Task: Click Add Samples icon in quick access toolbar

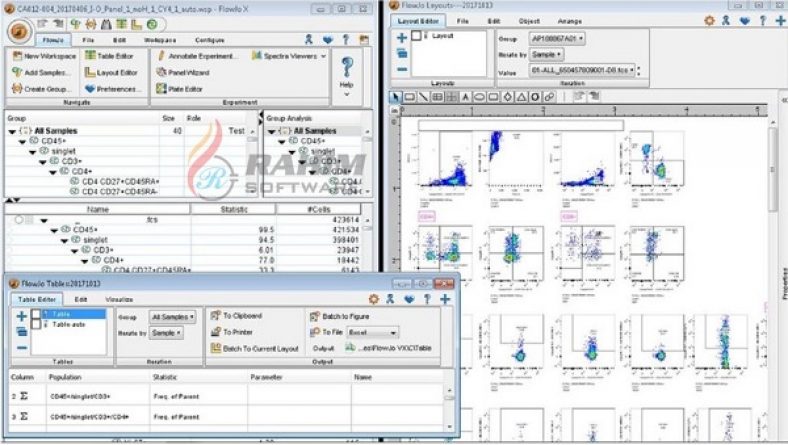Action: 75,24
